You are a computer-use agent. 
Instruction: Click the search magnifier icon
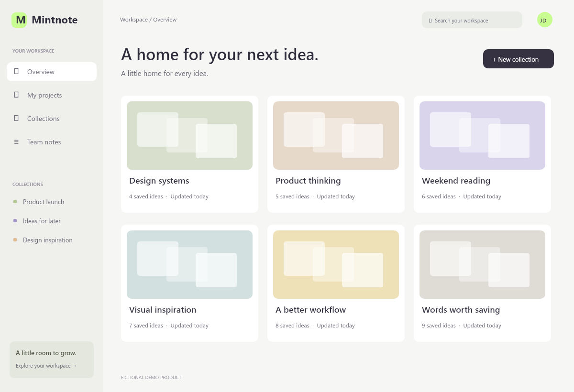click(x=430, y=21)
